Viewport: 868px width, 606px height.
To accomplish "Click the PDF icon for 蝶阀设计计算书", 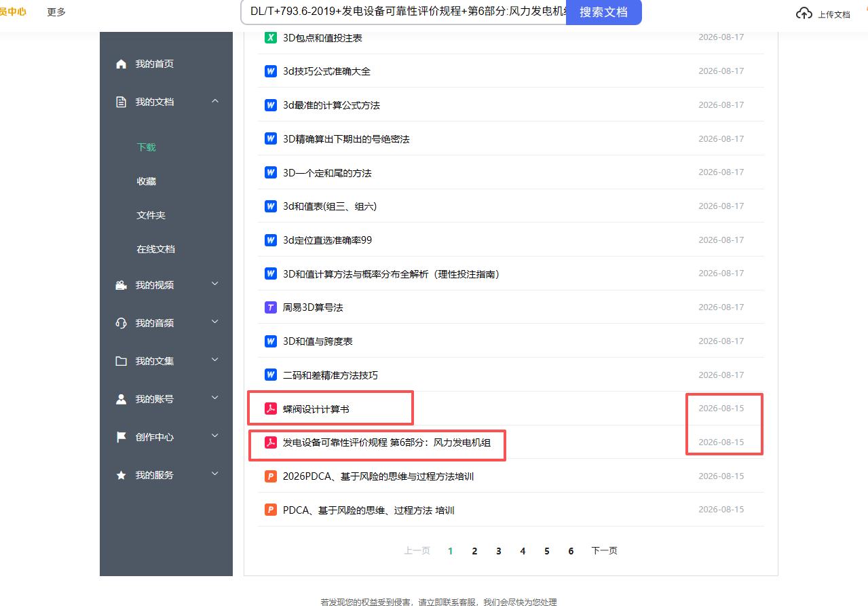I will [271, 409].
